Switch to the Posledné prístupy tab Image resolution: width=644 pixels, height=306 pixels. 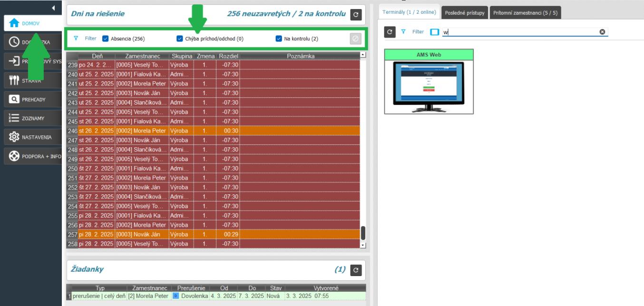464,13
